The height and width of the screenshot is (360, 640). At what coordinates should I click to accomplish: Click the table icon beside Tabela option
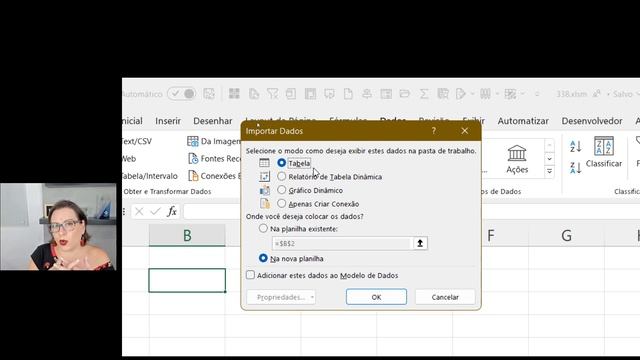pyautogui.click(x=264, y=162)
